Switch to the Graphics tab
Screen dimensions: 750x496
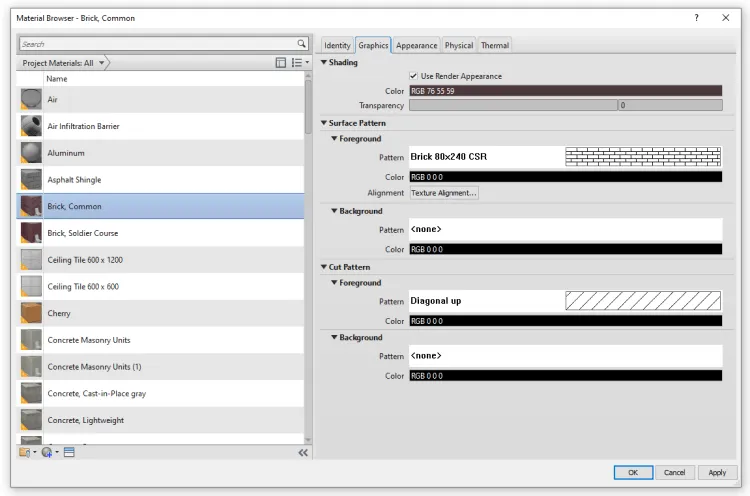(373, 45)
